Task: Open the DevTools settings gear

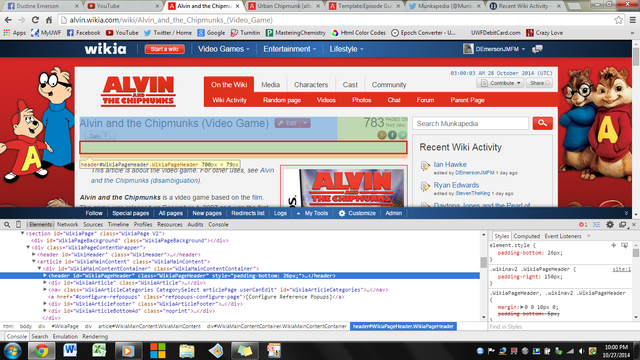Action: click(610, 224)
